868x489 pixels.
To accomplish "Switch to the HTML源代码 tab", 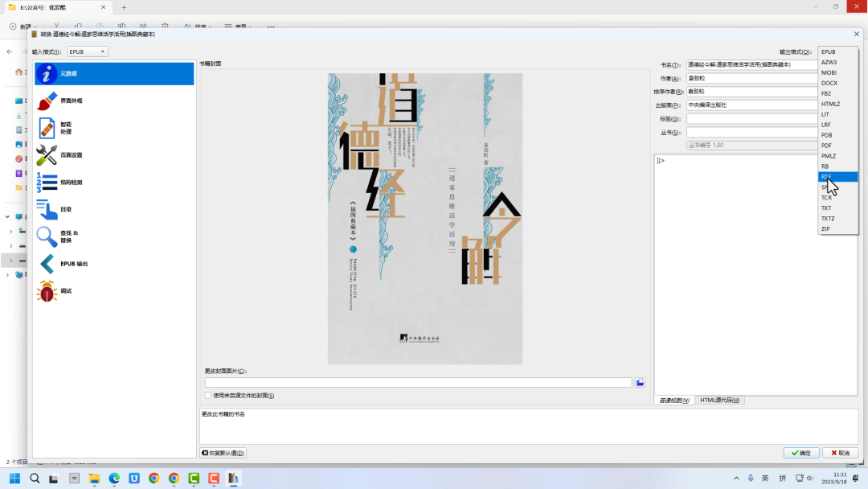I will 719,401.
